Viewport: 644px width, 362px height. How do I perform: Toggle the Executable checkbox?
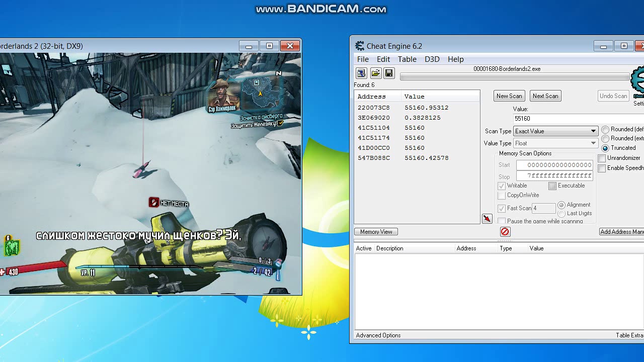[x=552, y=186]
